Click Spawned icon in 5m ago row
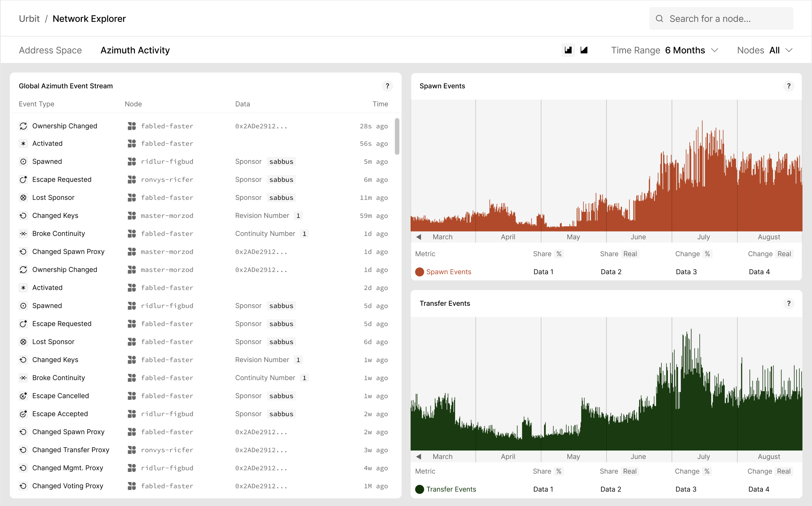The height and width of the screenshot is (506, 812). tap(23, 161)
